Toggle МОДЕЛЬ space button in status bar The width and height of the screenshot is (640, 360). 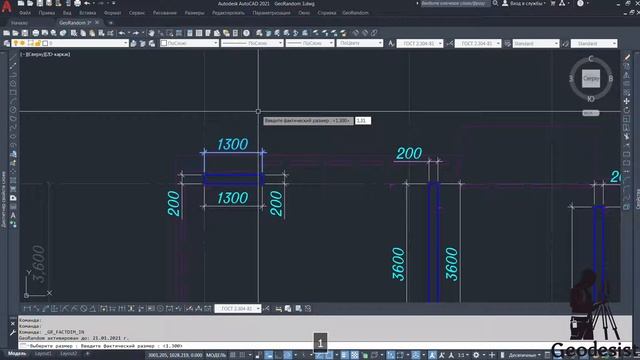[x=216, y=355]
